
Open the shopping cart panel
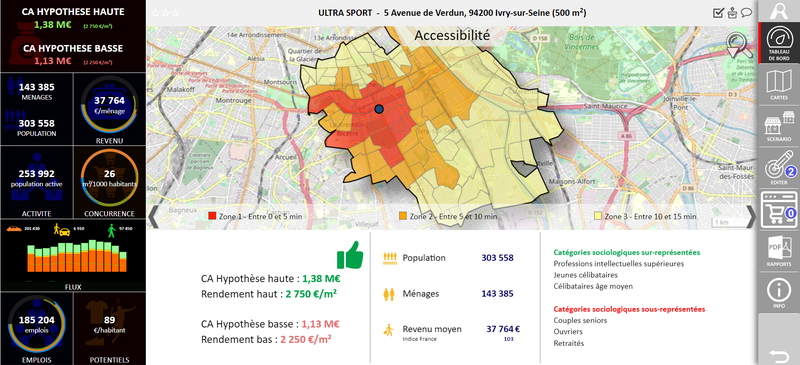(779, 209)
